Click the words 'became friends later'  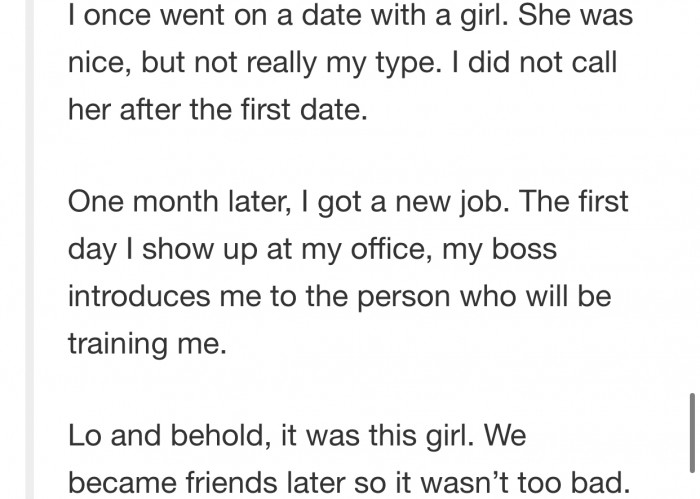(x=207, y=482)
